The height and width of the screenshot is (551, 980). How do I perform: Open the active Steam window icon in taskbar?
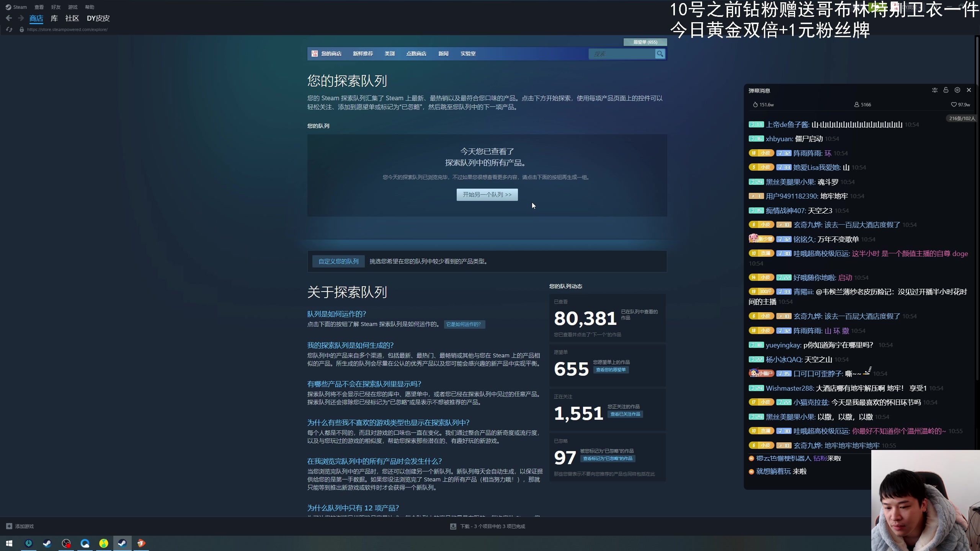pos(122,543)
